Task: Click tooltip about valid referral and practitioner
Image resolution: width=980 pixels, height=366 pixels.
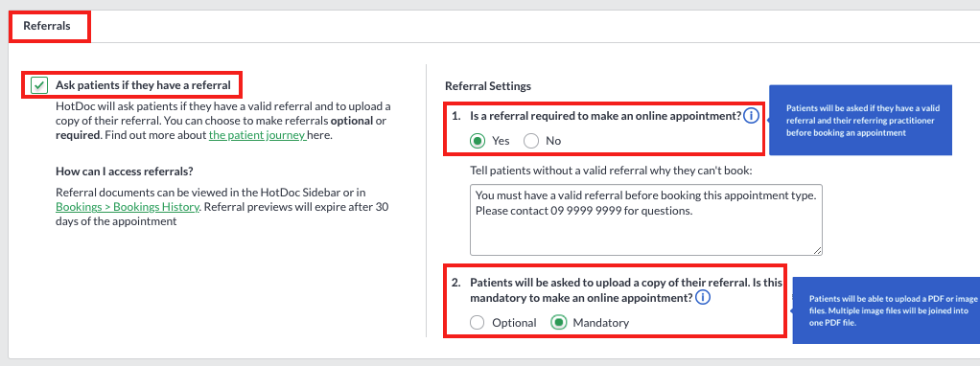Action: click(x=860, y=121)
